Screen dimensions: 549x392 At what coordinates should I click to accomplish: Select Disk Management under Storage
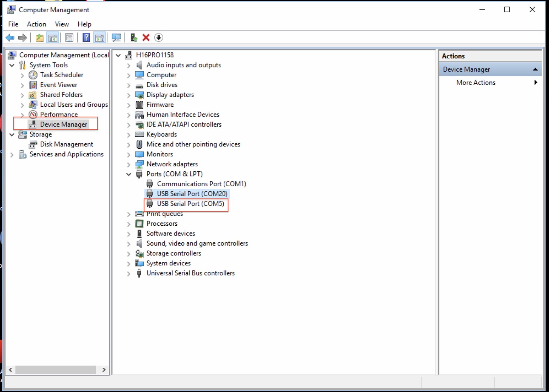(x=66, y=144)
